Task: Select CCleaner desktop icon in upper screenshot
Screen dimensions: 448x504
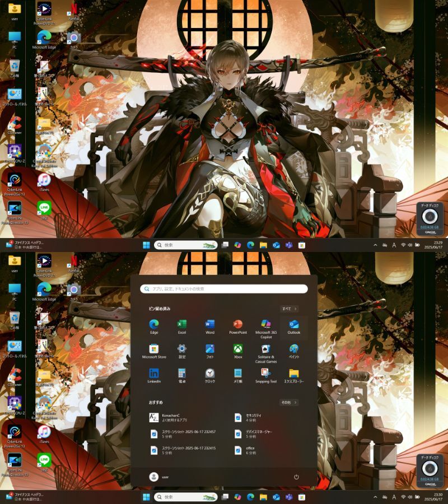Action: click(x=15, y=125)
